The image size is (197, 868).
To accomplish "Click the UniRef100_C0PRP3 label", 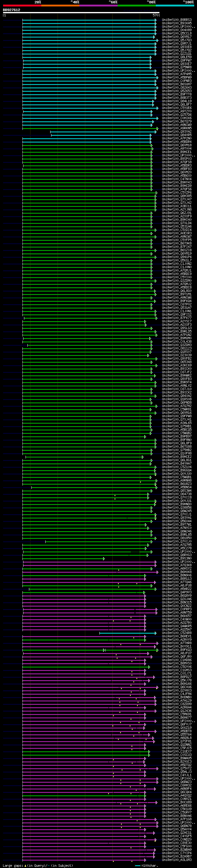I will click(177, 609).
